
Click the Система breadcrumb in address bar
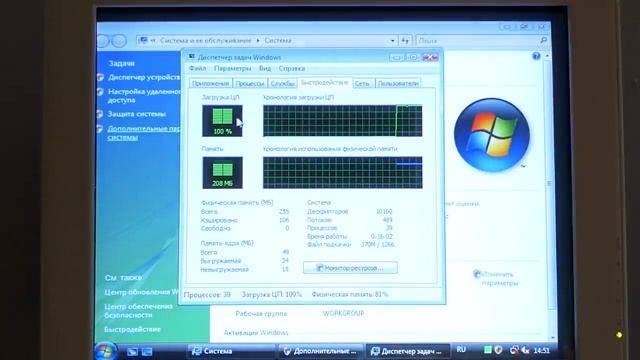(x=278, y=40)
